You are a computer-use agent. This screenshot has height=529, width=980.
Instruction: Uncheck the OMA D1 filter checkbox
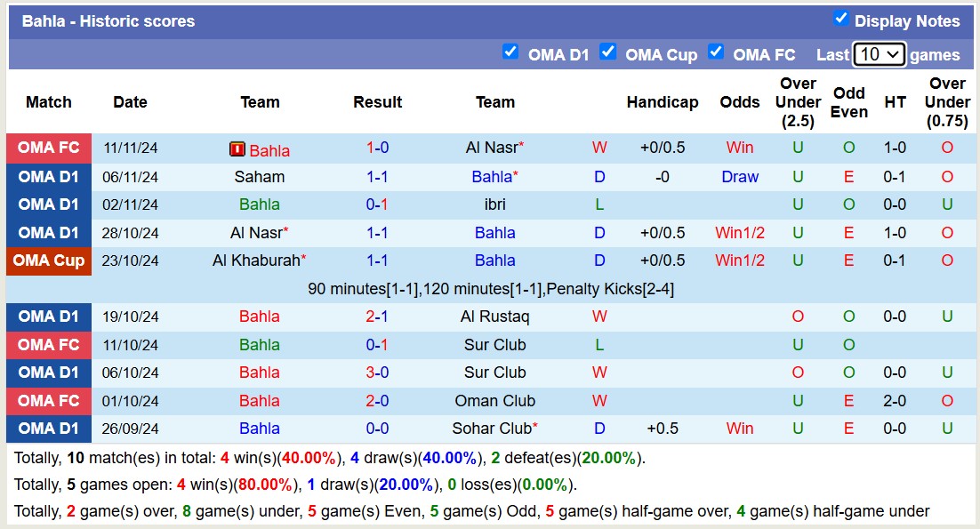[510, 52]
